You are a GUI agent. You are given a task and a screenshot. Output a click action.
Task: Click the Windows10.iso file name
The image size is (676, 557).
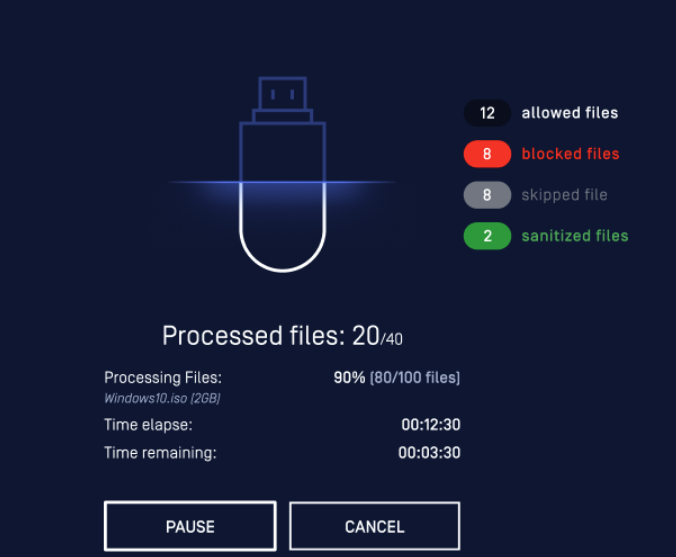(162, 398)
